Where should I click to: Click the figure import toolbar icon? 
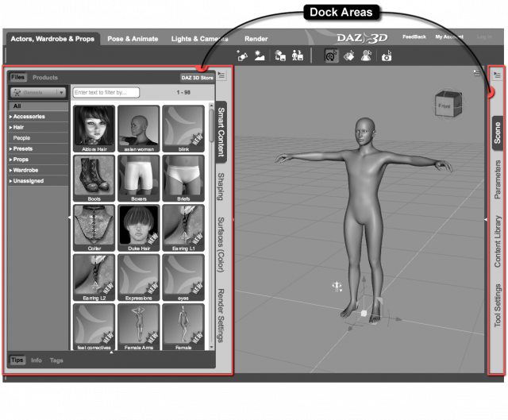(x=297, y=56)
